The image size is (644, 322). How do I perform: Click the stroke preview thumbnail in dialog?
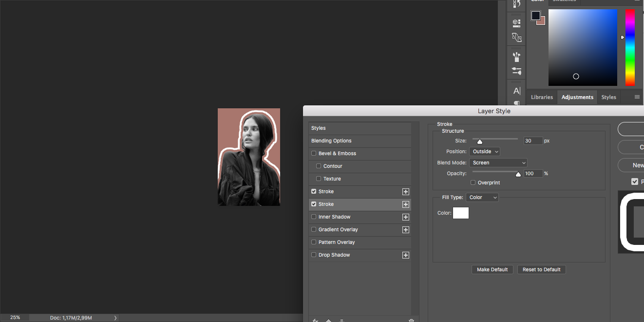tap(631, 222)
